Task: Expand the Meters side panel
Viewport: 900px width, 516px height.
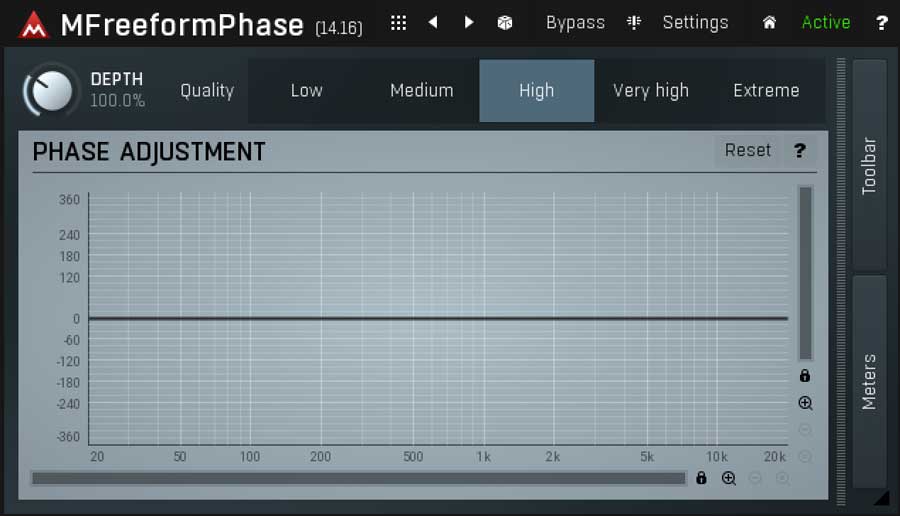Action: (x=870, y=382)
